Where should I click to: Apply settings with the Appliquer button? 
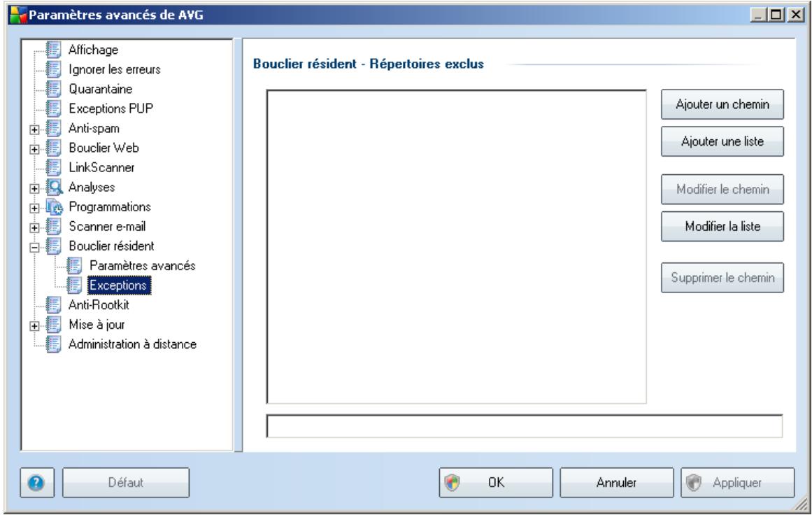737,483
